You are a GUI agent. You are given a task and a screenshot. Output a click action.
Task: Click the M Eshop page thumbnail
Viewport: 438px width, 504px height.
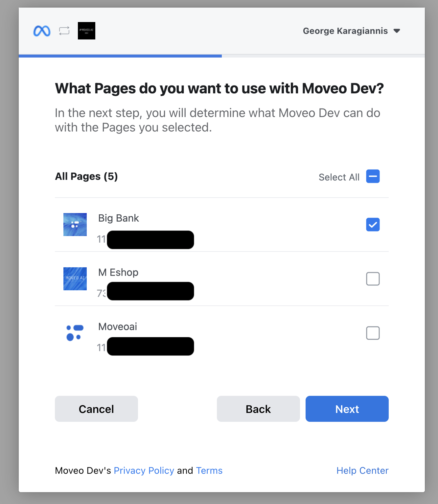point(75,279)
